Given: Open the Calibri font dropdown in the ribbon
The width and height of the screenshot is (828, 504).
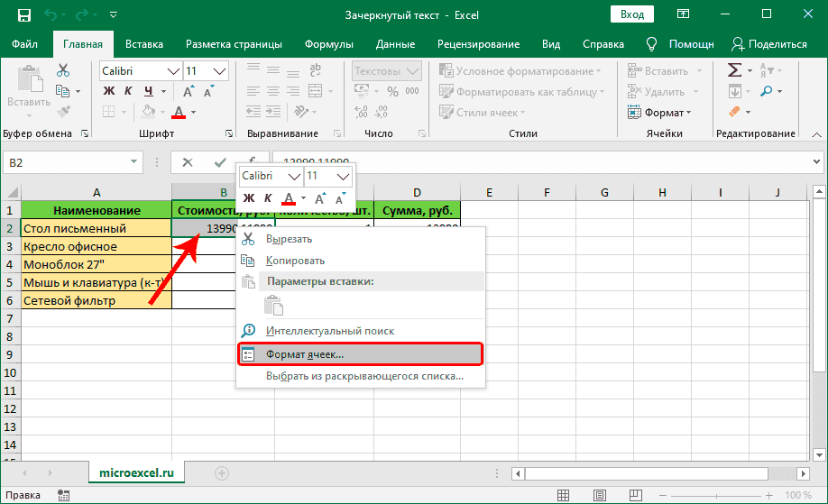Looking at the screenshot, I should click(172, 70).
